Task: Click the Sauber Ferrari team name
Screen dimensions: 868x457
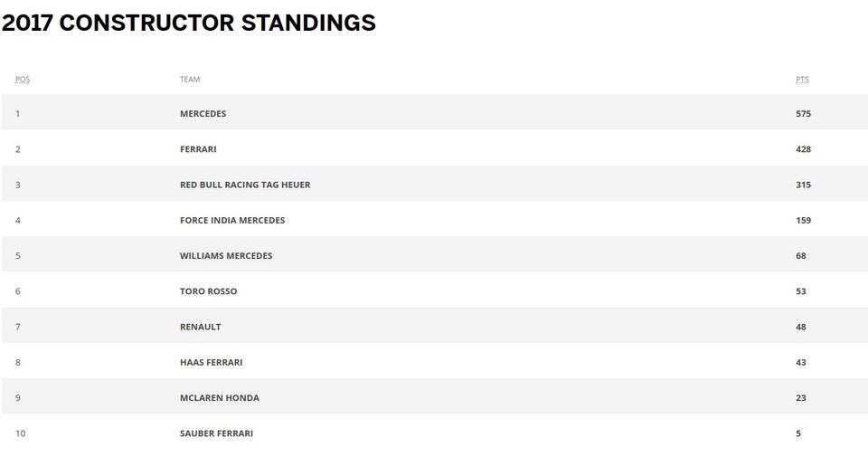Action: [216, 433]
